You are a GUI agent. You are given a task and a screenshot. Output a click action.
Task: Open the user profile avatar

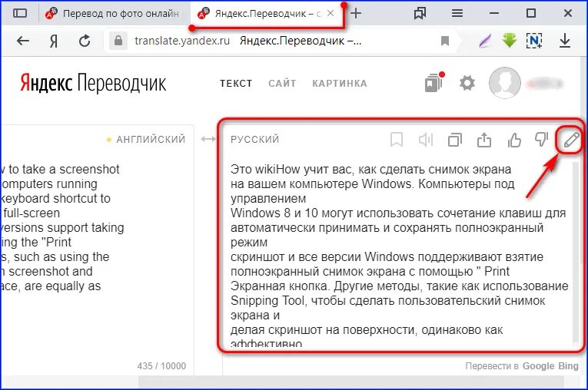click(505, 83)
